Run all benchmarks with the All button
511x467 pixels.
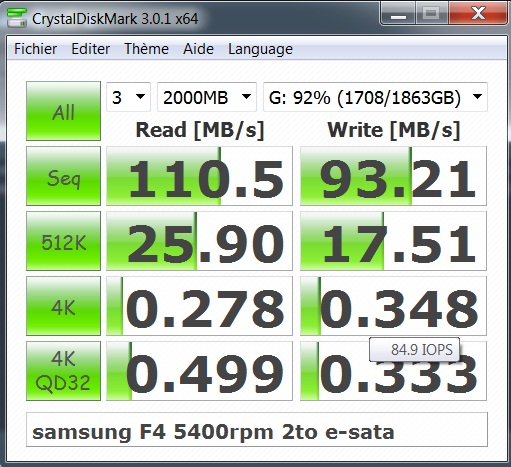(63, 111)
